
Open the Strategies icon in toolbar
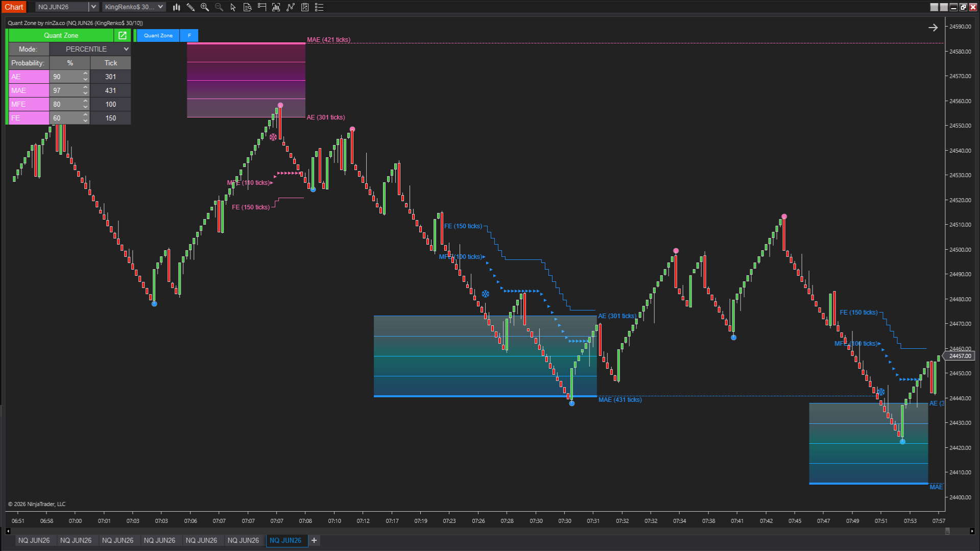305,7
